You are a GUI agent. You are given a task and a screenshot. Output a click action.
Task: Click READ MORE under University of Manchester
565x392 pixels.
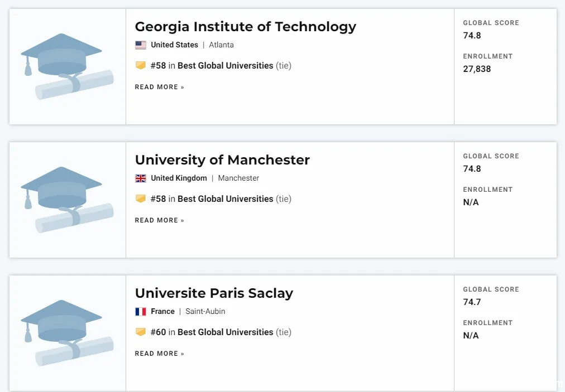pos(159,220)
